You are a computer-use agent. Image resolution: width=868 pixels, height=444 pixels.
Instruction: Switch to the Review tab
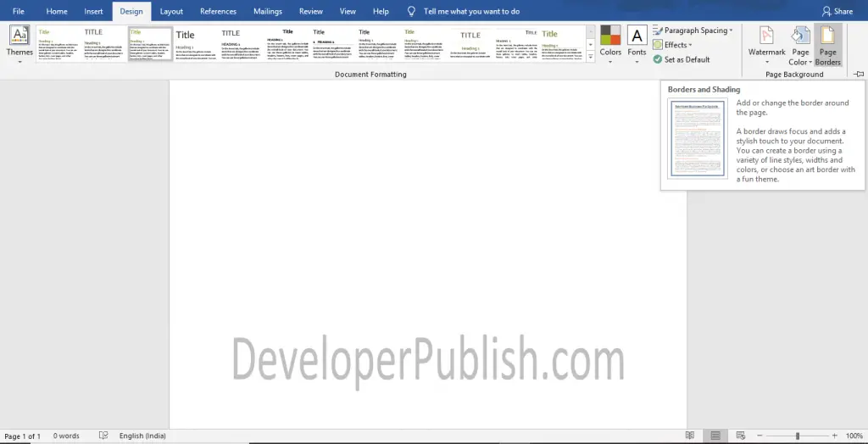[x=311, y=11]
